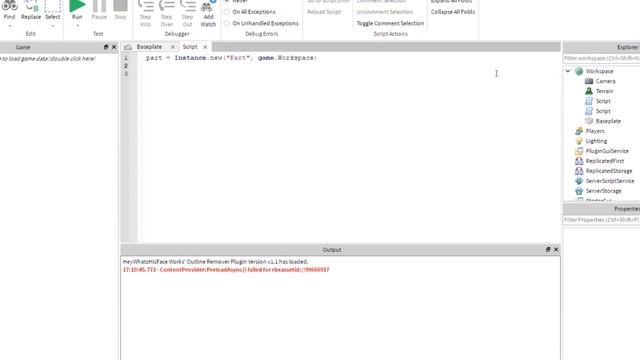Image resolution: width=640 pixels, height=360 pixels.
Task: Undock the Game panel
Action: click(x=106, y=47)
